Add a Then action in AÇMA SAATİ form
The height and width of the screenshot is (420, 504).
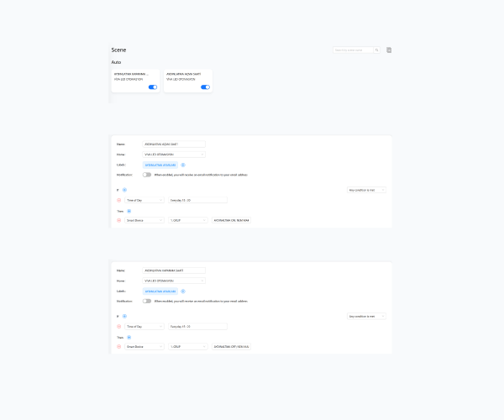129,211
